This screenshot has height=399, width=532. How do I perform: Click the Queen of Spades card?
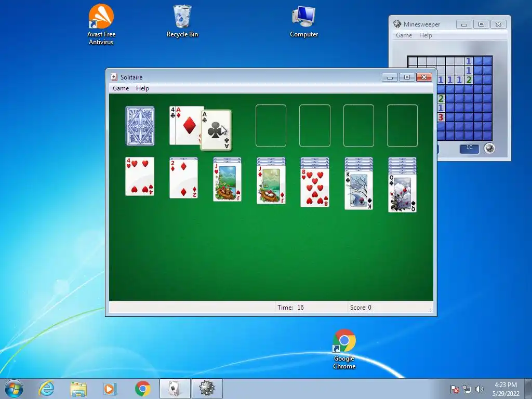pyautogui.click(x=403, y=193)
